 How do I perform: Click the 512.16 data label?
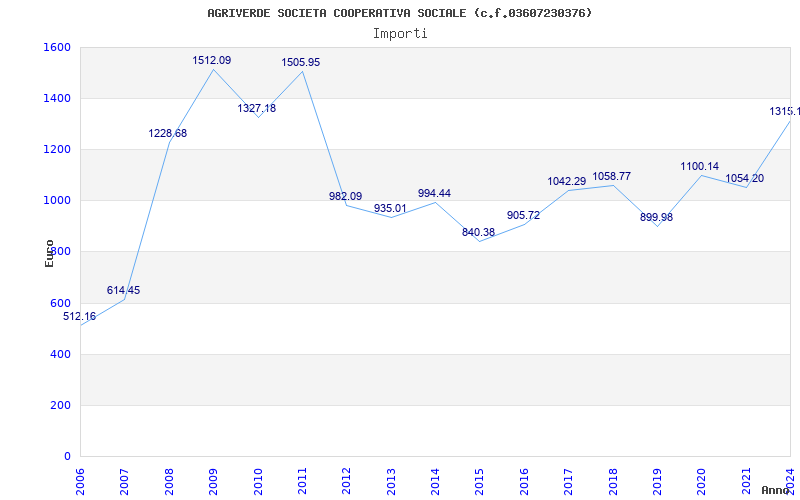pos(79,316)
